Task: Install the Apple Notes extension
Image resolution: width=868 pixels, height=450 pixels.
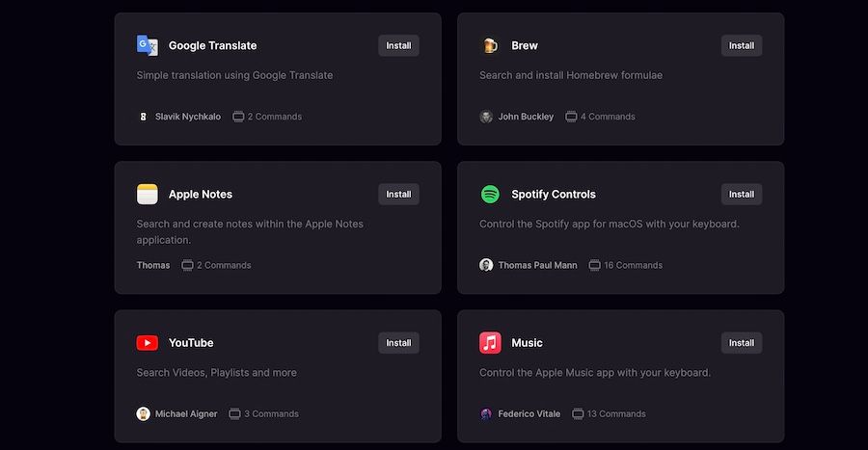Action: pyautogui.click(x=398, y=194)
